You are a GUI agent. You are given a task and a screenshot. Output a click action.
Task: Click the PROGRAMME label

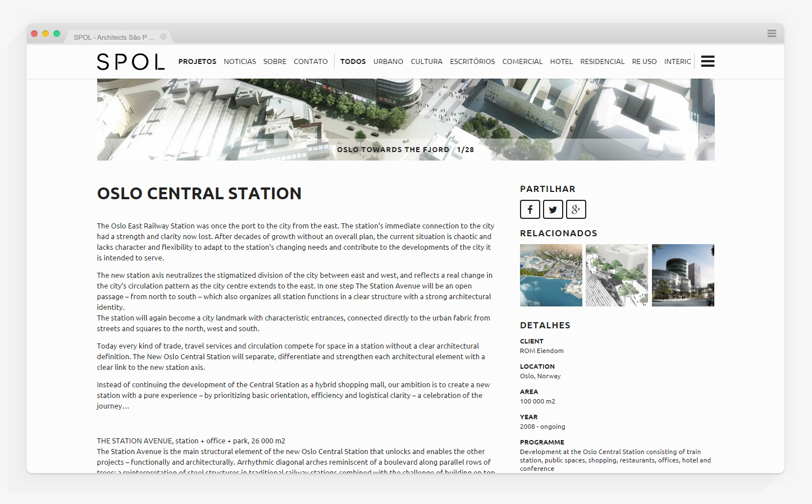tap(542, 442)
